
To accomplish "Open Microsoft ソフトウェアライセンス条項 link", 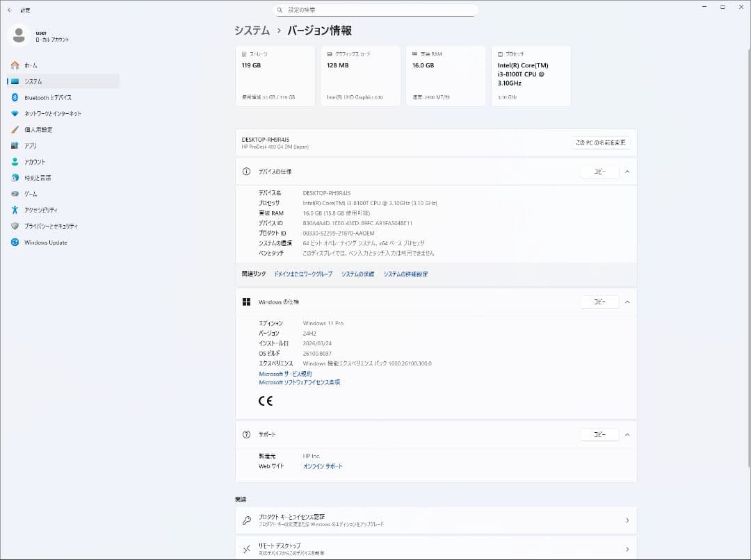I will click(x=299, y=382).
